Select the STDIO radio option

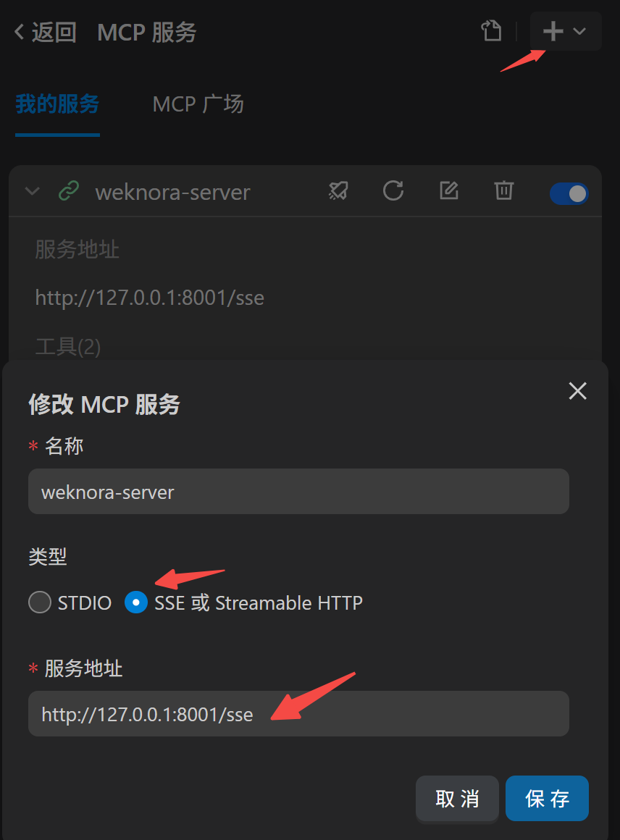[x=40, y=602]
